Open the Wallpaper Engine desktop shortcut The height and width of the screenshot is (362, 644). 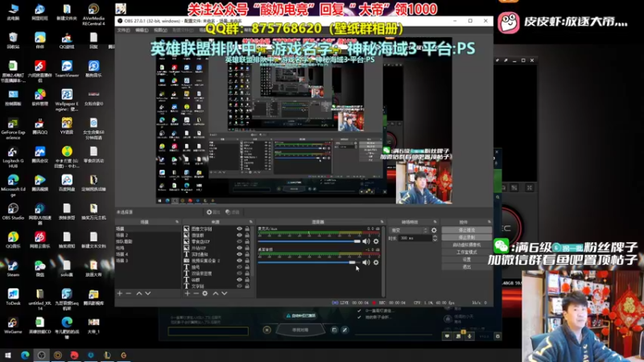[x=67, y=100]
